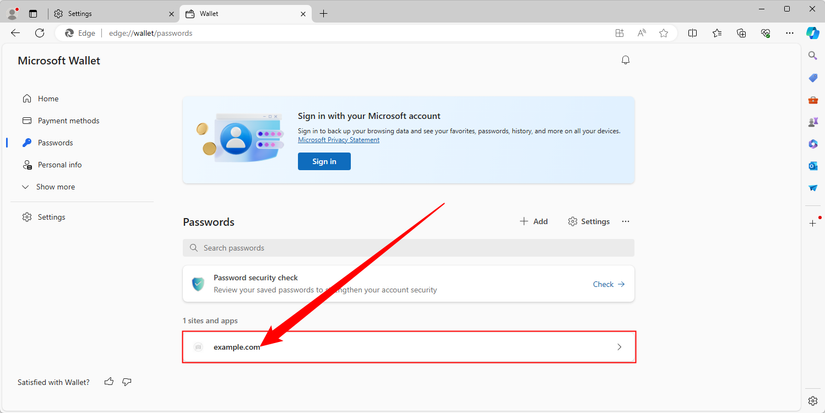Click the browser refresh icon
Viewport: 825px width, 413px height.
(40, 33)
